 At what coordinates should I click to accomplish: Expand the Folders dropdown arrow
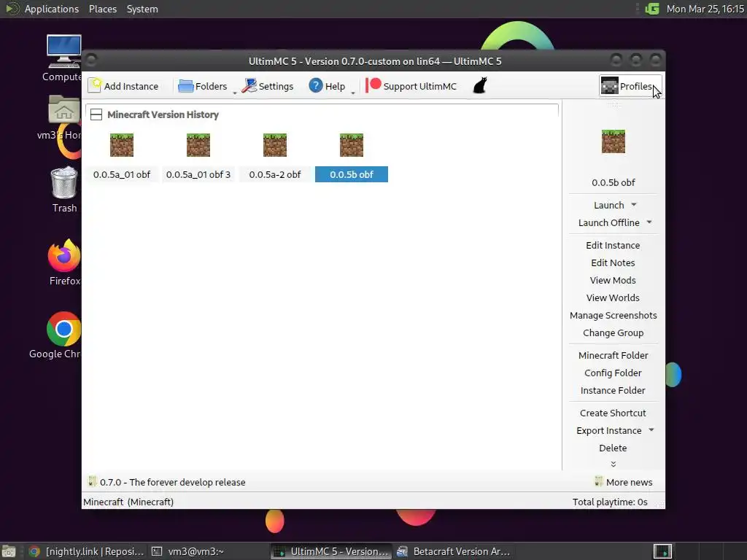(234, 93)
